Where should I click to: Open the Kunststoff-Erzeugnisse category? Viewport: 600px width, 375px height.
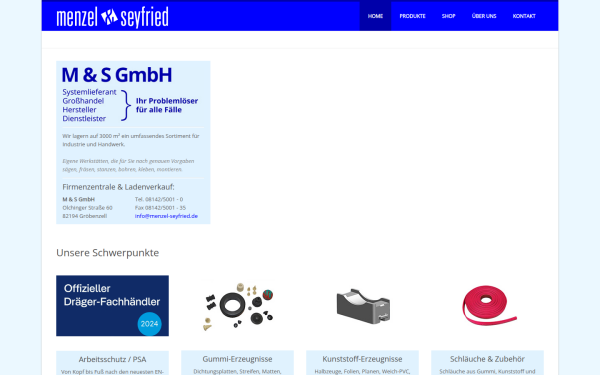tap(362, 359)
